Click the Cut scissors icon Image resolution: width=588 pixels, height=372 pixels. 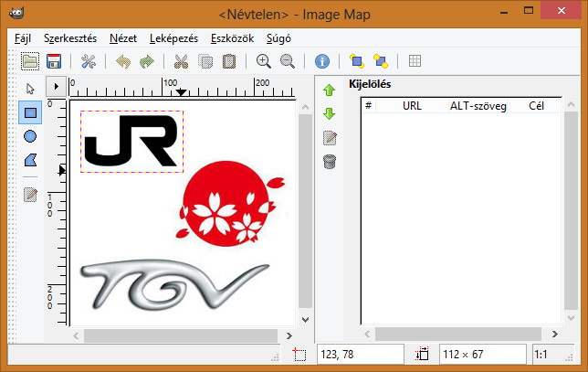[x=181, y=61]
